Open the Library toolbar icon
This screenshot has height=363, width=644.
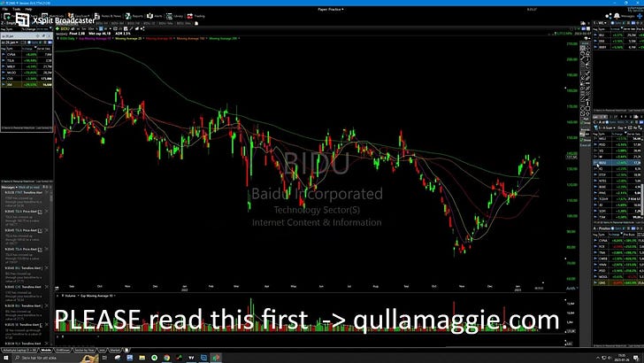[x=174, y=16]
